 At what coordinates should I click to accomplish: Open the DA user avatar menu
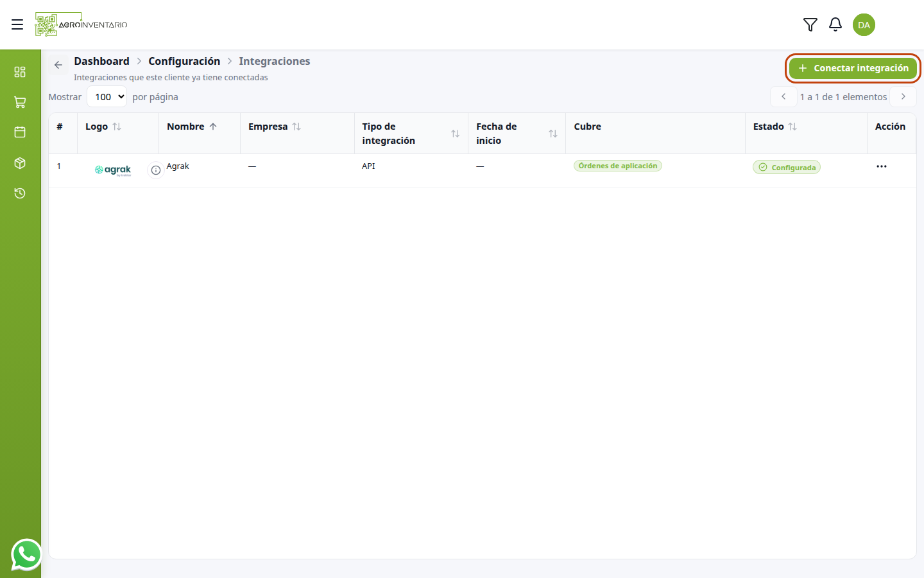(x=864, y=25)
